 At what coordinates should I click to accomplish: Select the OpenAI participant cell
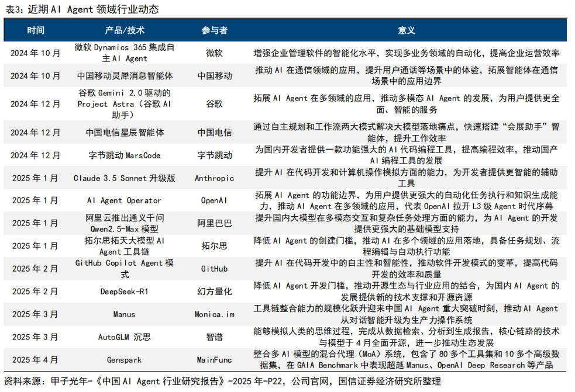point(215,200)
